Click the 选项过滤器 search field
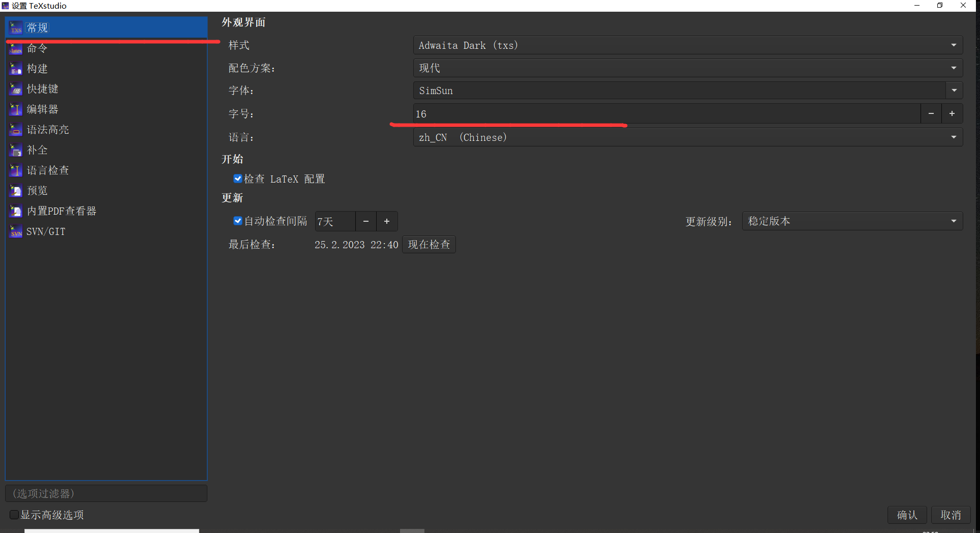 click(106, 493)
